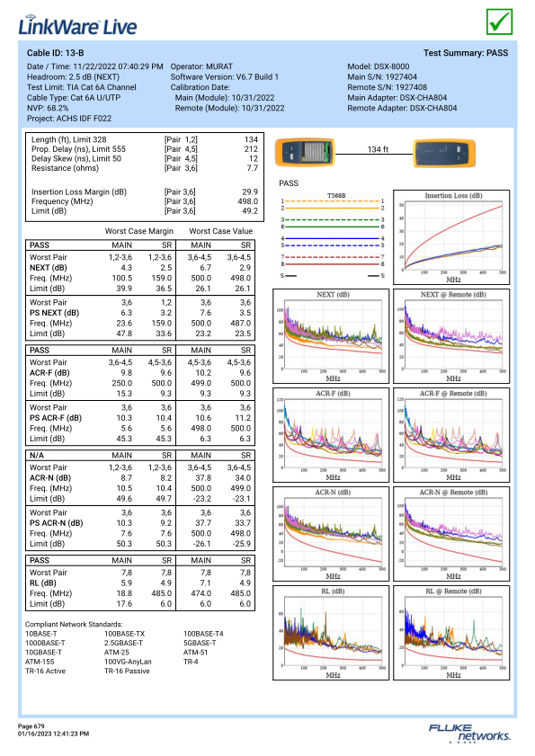Click the Project: ACHS IDF F022 text
535x756 pixels.
pos(69,119)
